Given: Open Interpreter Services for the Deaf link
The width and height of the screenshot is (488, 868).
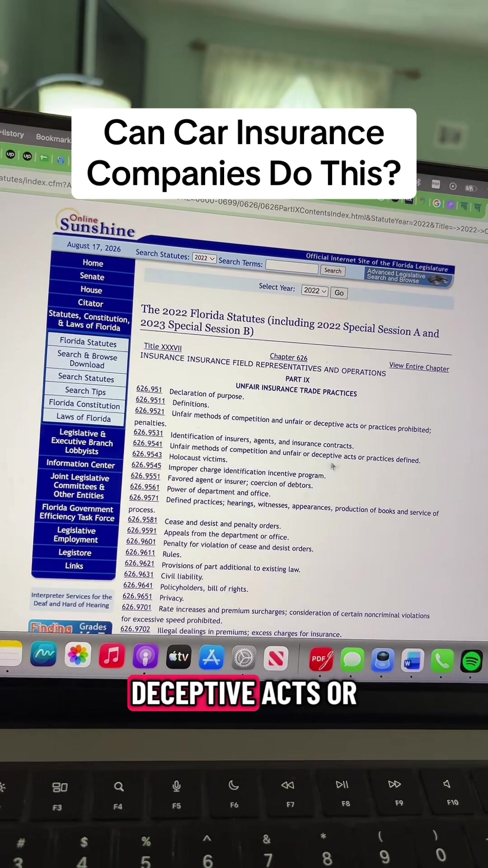Looking at the screenshot, I should point(71,600).
